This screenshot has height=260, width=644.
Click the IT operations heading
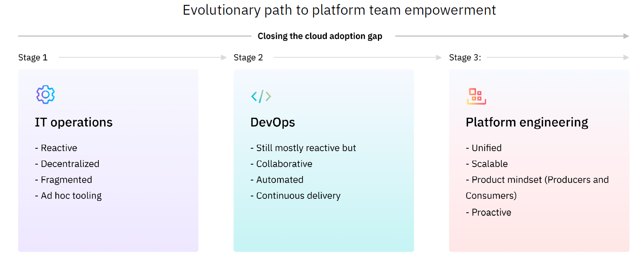tap(73, 122)
